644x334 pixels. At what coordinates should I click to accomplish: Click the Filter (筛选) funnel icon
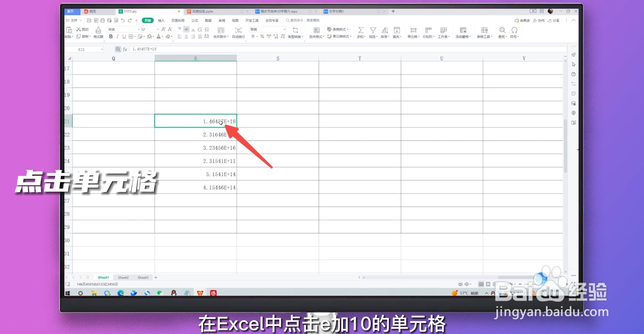click(373, 30)
